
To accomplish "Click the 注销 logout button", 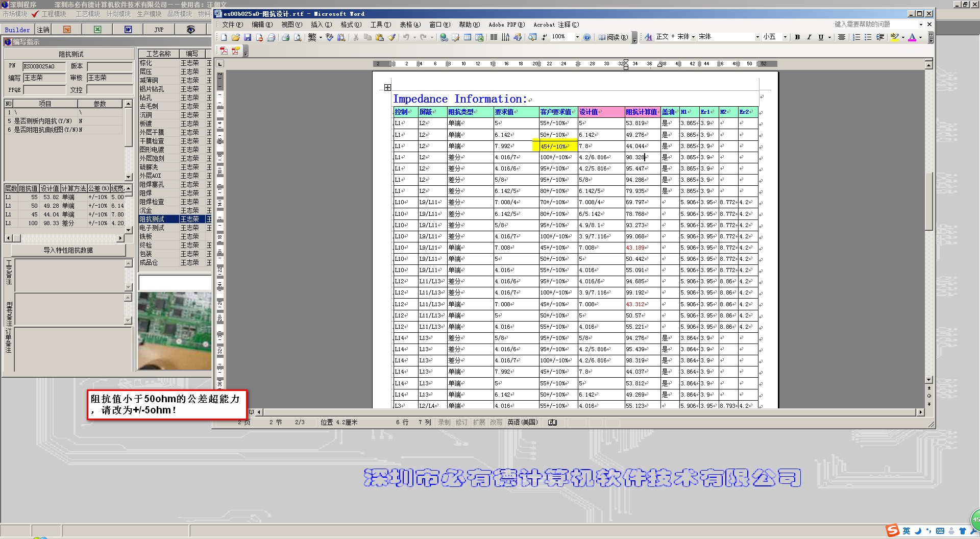I will coord(43,30).
